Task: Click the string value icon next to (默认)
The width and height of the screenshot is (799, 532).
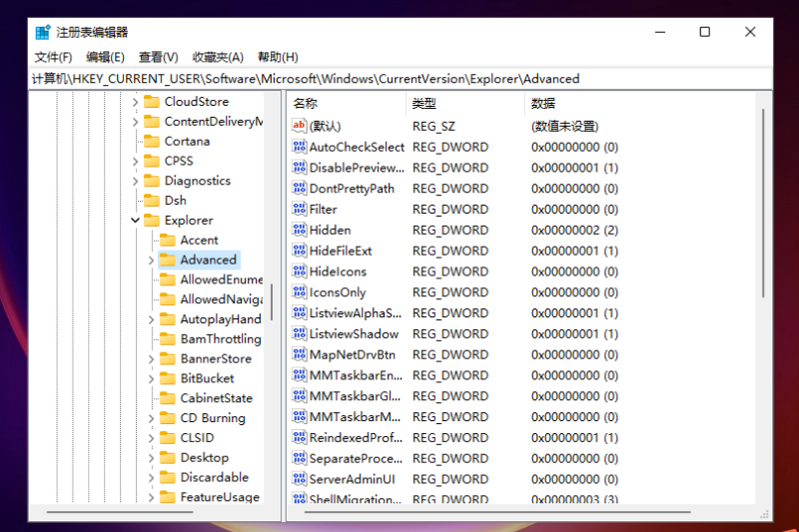Action: coord(299,125)
